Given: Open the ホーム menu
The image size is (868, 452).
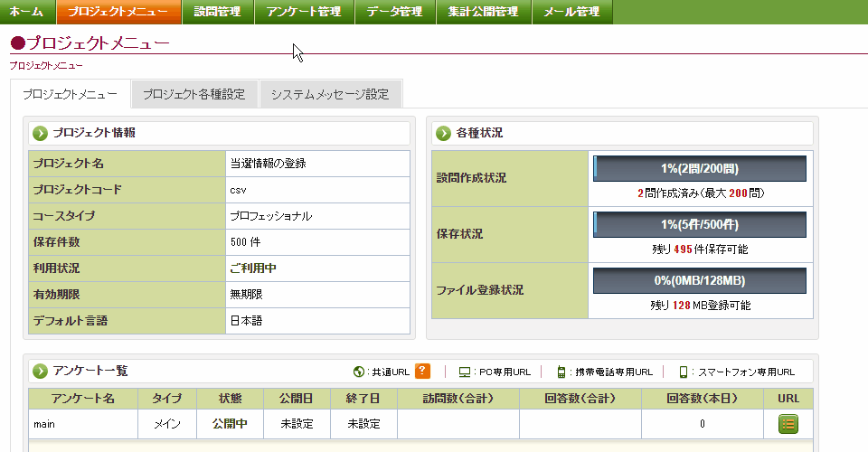Looking at the screenshot, I should coord(26,12).
